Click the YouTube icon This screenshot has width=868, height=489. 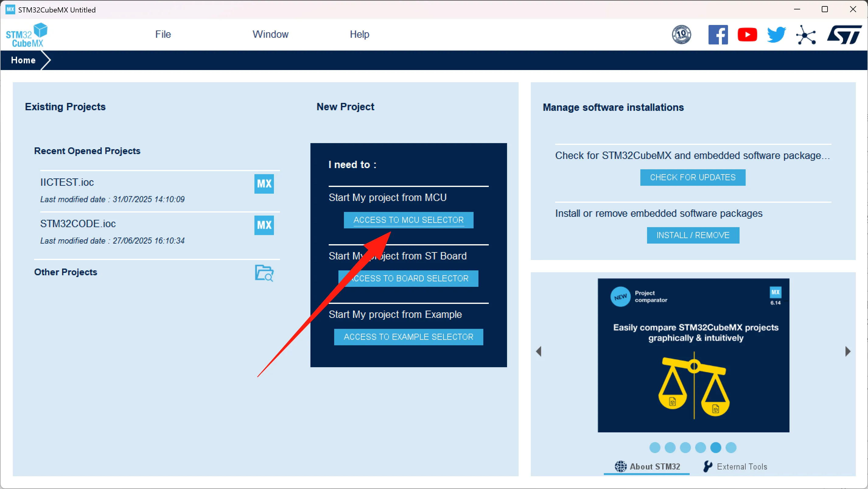pyautogui.click(x=747, y=34)
